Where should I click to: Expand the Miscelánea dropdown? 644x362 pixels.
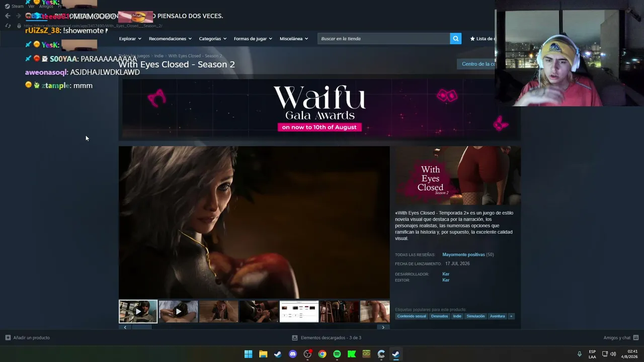coord(294,39)
